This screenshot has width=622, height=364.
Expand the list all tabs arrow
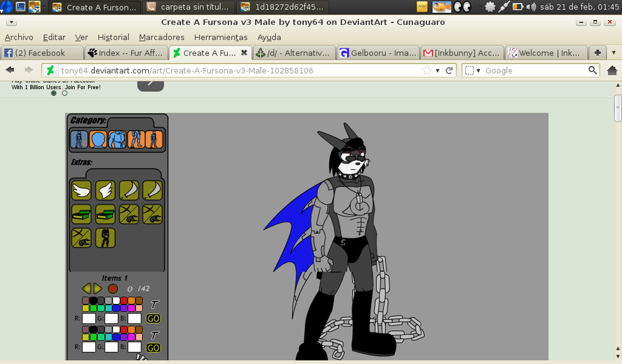(614, 53)
